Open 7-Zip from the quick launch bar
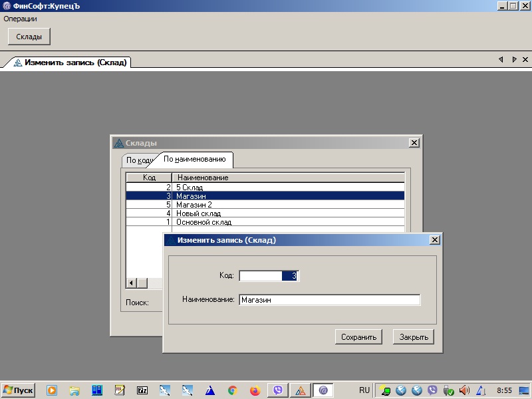Image resolution: width=532 pixels, height=399 pixels. (x=142, y=390)
